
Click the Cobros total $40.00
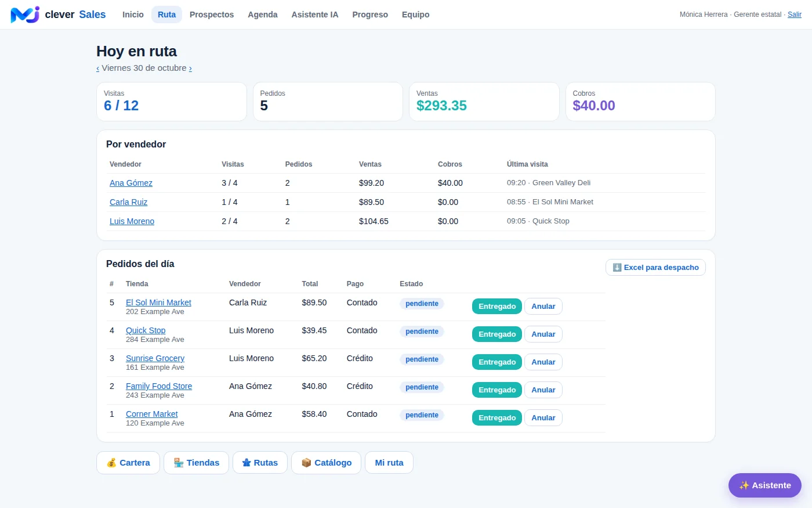tap(594, 106)
